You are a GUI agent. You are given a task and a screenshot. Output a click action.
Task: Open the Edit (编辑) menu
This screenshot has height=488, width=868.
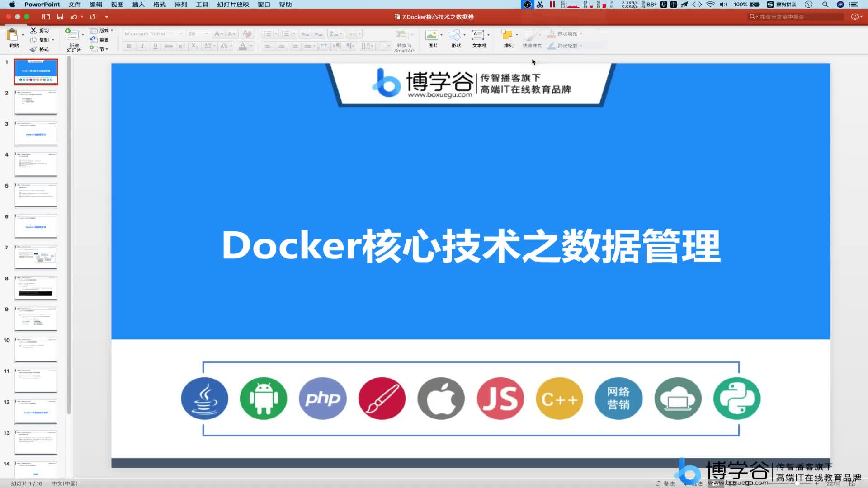pyautogui.click(x=96, y=5)
